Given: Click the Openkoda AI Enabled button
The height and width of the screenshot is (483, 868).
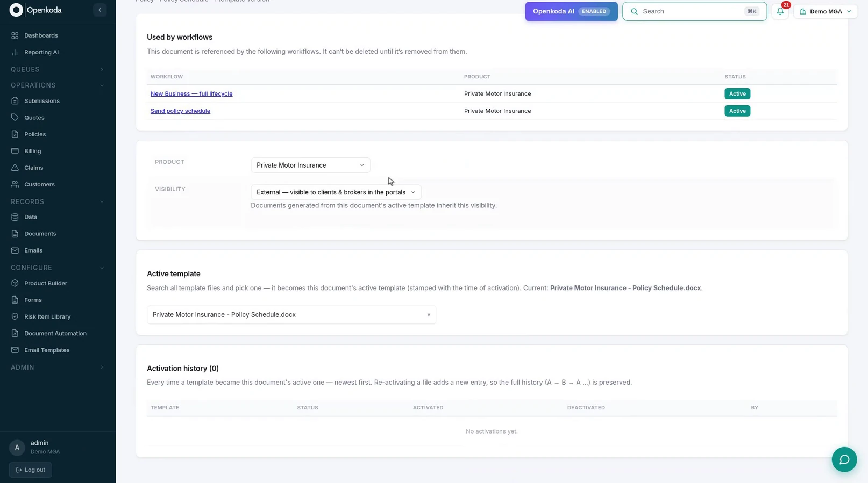Looking at the screenshot, I should coord(571,11).
